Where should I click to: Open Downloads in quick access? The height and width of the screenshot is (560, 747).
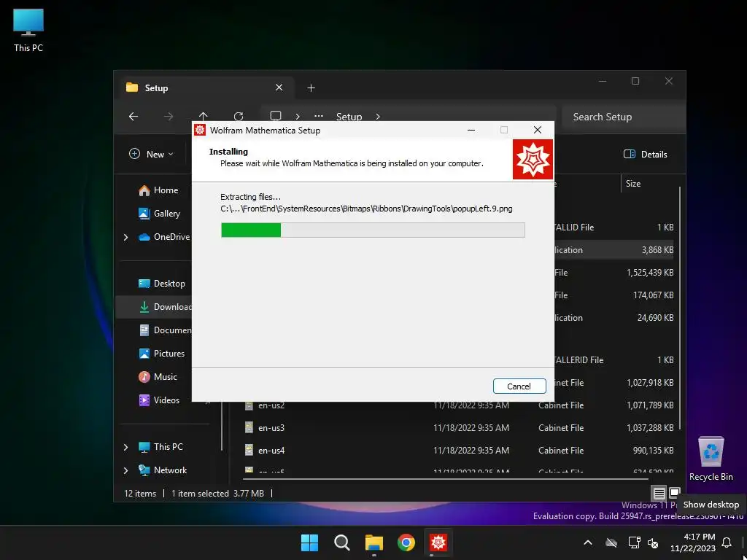click(x=164, y=307)
